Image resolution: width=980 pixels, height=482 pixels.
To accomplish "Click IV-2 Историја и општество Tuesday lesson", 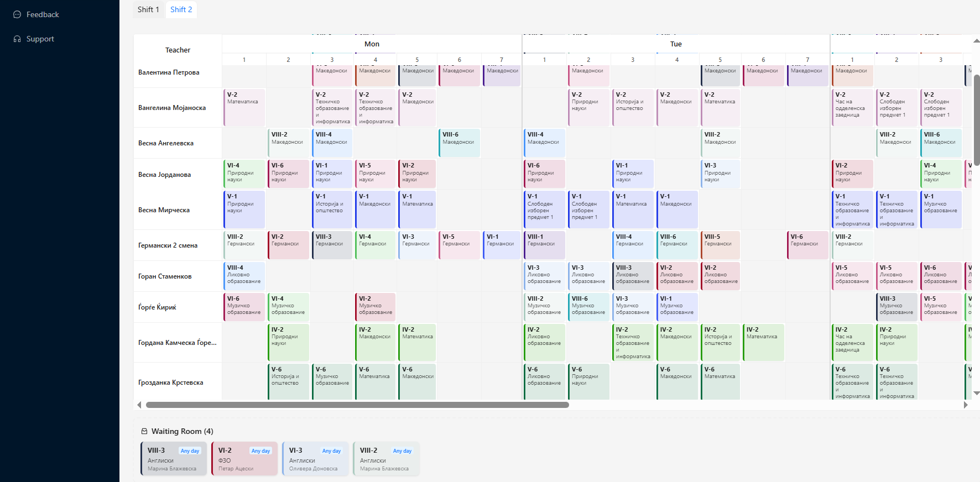I will (x=720, y=342).
